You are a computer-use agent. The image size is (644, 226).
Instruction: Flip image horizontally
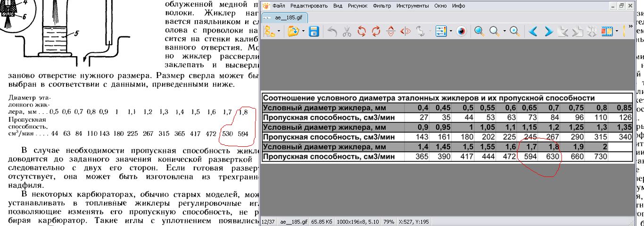[x=405, y=32]
